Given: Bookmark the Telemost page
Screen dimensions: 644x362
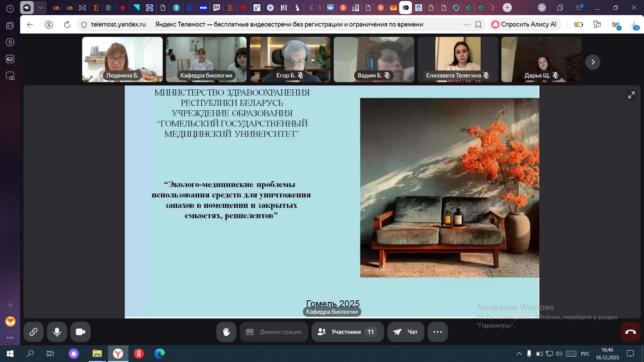Looking at the screenshot, I should pos(478,24).
